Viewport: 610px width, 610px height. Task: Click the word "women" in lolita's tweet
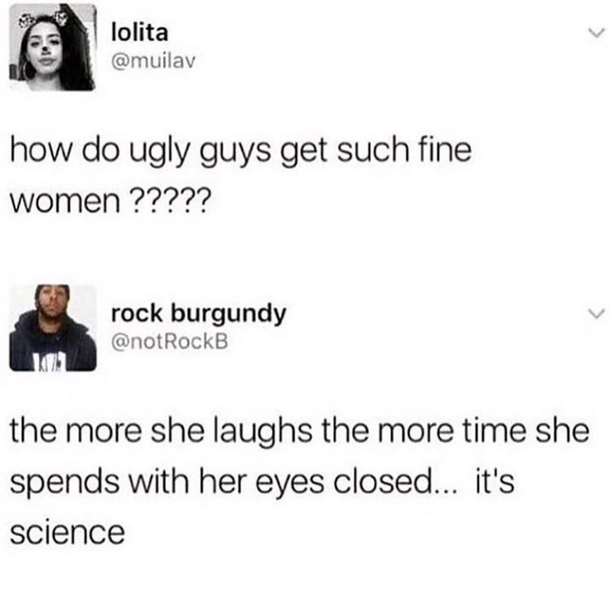pyautogui.click(x=65, y=203)
